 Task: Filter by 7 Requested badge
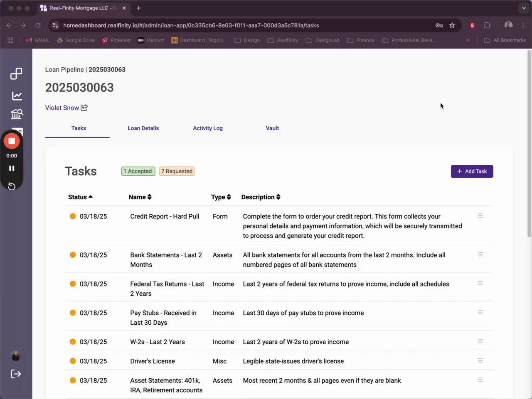point(177,171)
